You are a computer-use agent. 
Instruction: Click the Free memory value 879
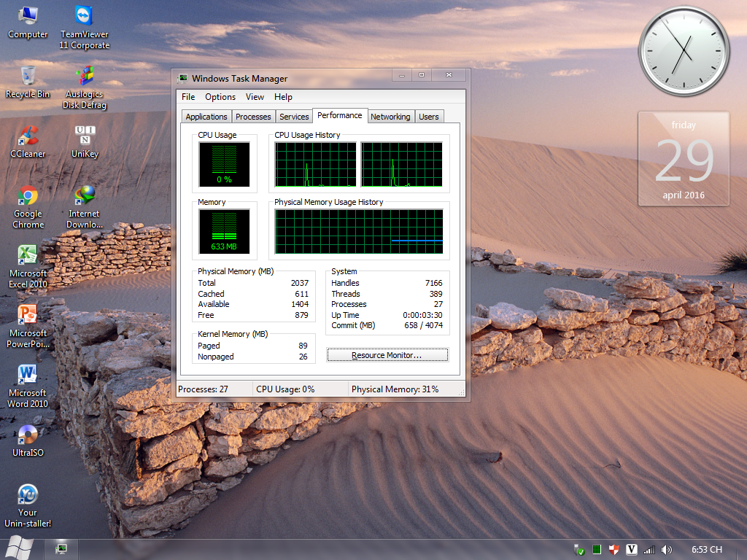pos(301,315)
